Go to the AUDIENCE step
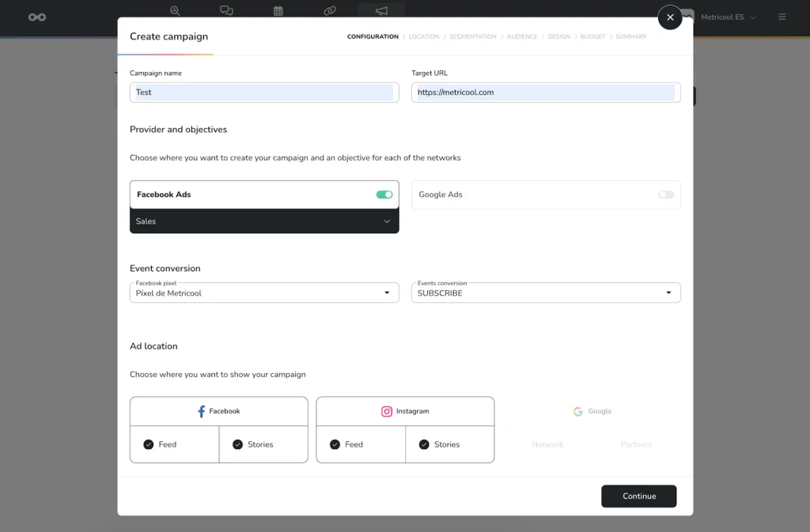The width and height of the screenshot is (810, 532). coord(522,36)
